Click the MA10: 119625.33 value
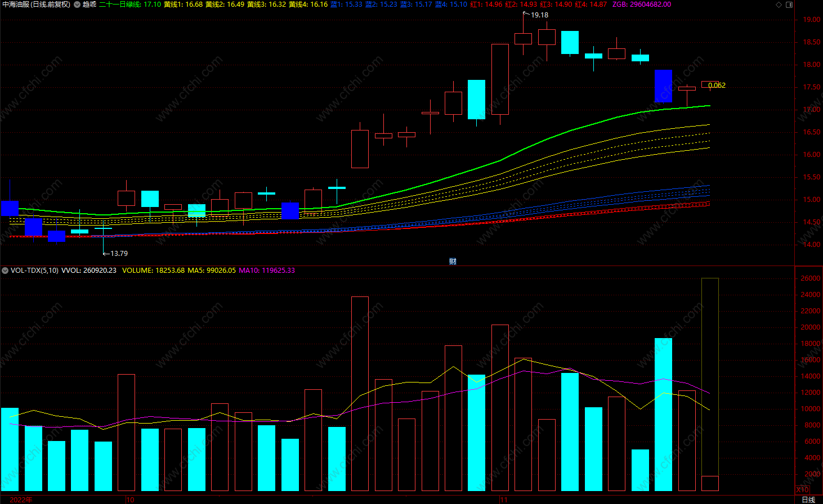Viewport: 823px width, 504px height. click(x=267, y=271)
